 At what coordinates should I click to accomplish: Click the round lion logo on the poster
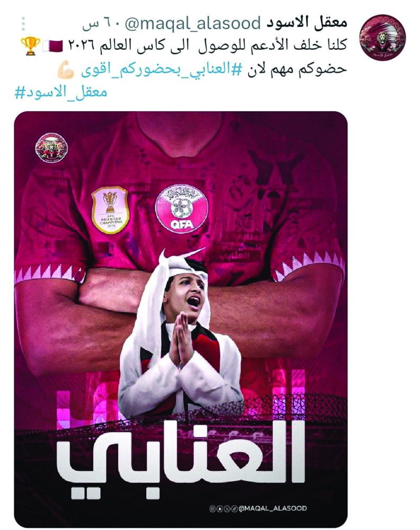click(51, 148)
